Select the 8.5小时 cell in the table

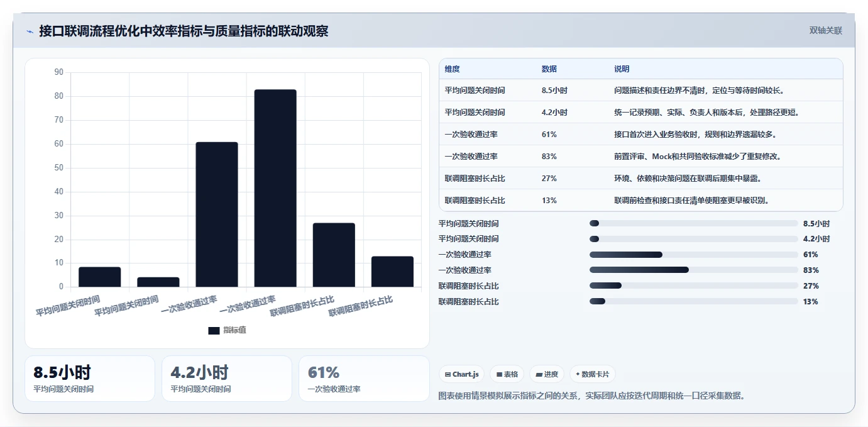[554, 91]
